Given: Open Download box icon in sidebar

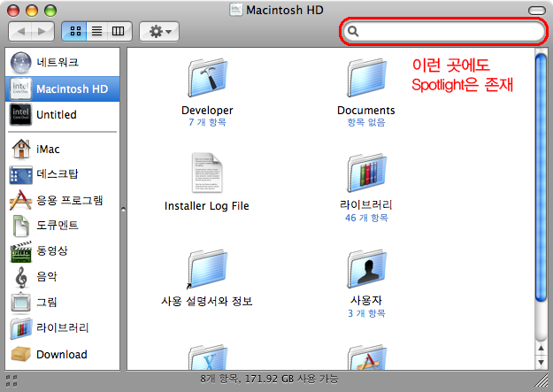Looking at the screenshot, I should 21,354.
